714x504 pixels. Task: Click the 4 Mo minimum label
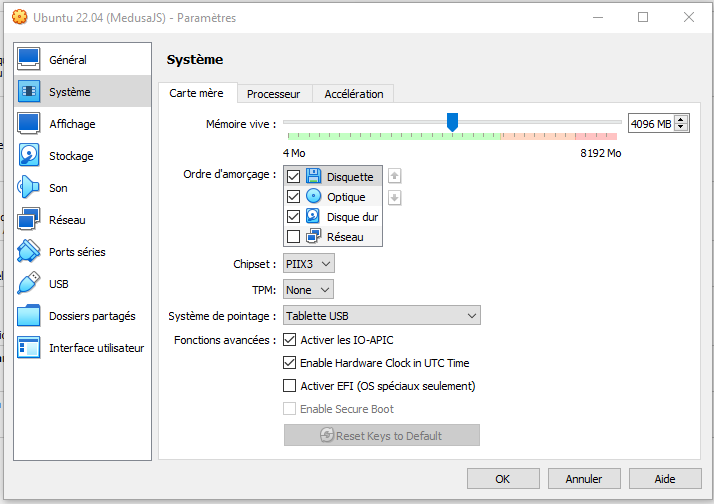pos(294,153)
